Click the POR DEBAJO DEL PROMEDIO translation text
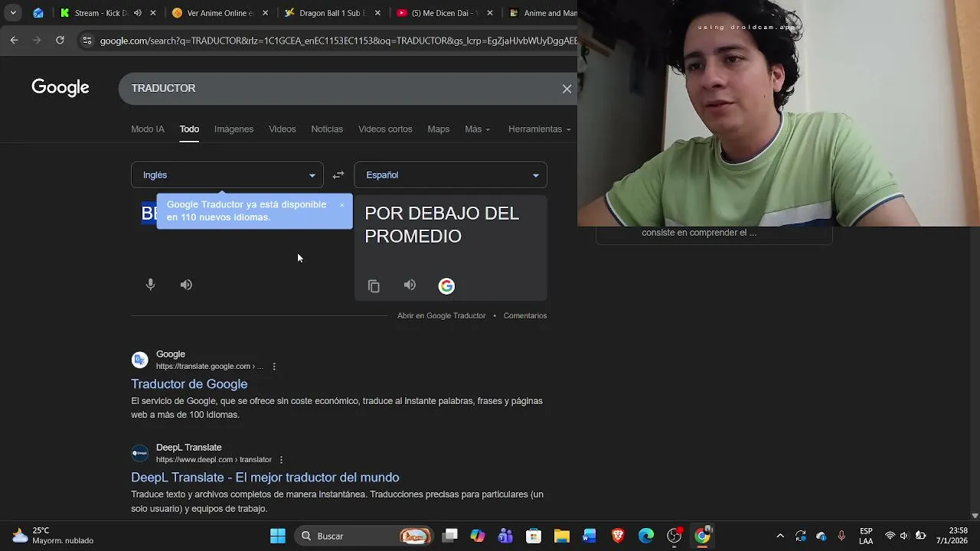980x551 pixels. (x=442, y=225)
